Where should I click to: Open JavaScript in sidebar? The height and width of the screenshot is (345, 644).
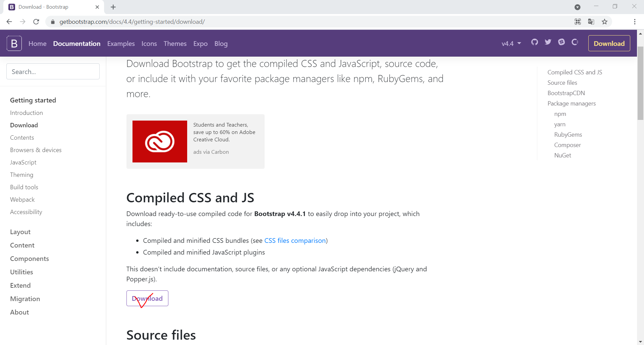[x=23, y=162]
